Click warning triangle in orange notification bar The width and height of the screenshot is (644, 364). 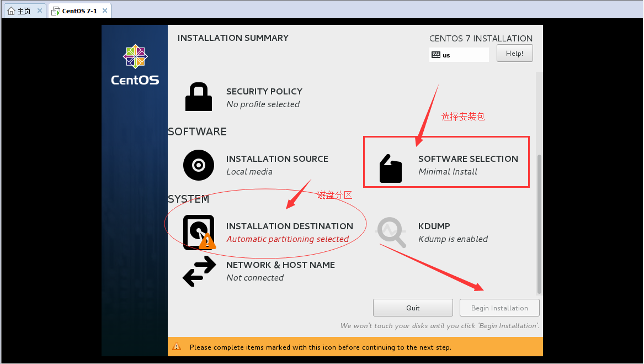click(x=177, y=347)
